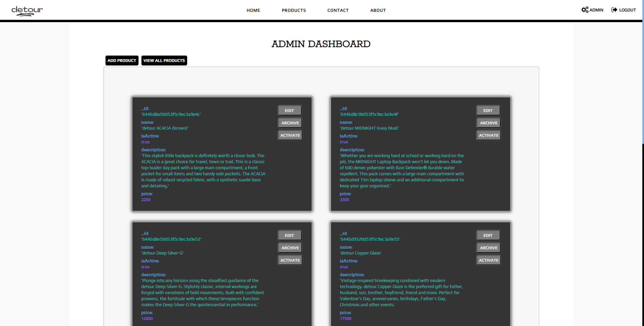
Task: Click the price value 3300
Action: (x=344, y=200)
